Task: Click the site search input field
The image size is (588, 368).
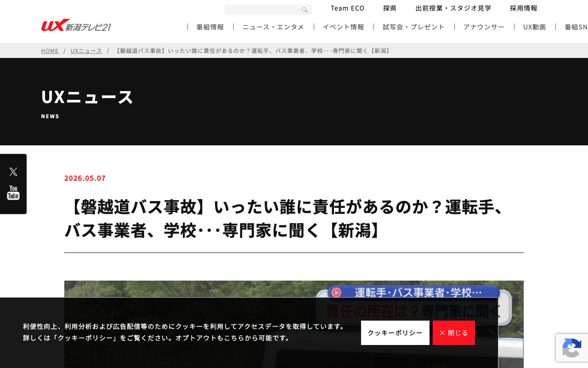Action: [x=268, y=10]
